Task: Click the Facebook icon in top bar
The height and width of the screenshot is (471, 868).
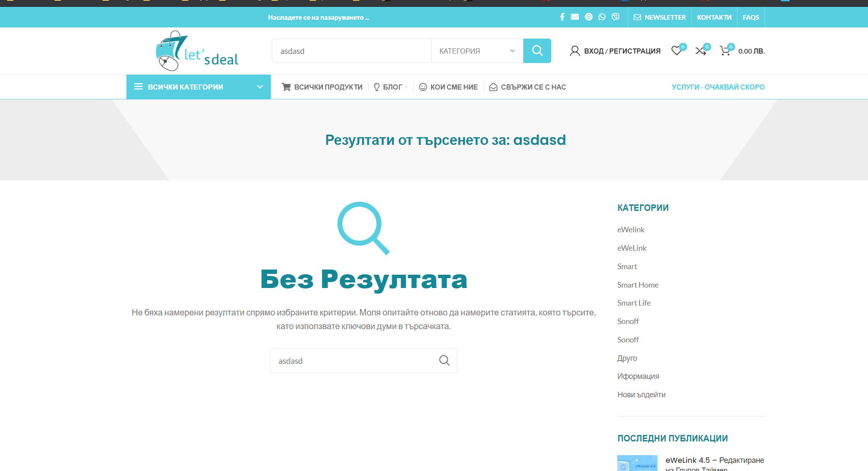Action: pyautogui.click(x=562, y=17)
